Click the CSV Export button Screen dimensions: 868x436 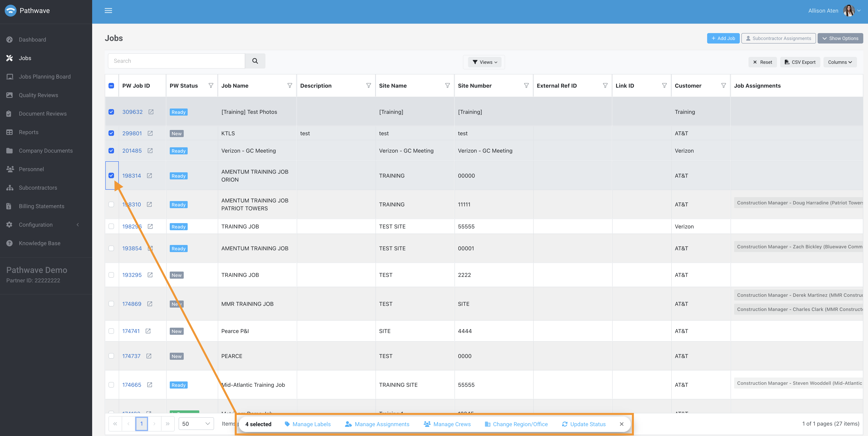click(800, 62)
